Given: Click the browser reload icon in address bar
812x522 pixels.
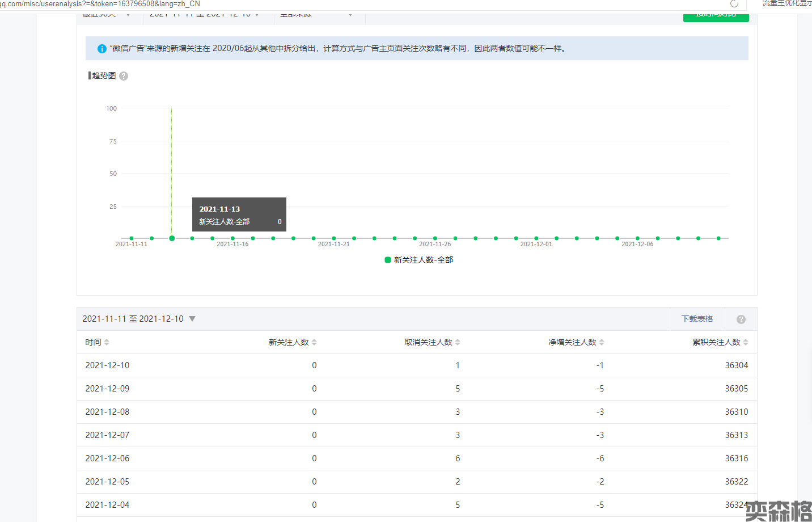Looking at the screenshot, I should coord(734,4).
